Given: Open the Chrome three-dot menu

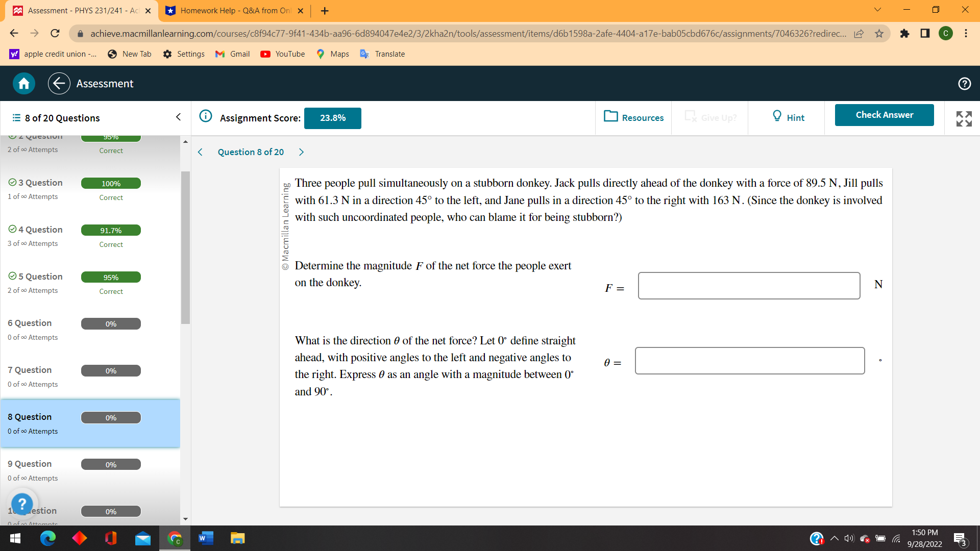Looking at the screenshot, I should 966,33.
